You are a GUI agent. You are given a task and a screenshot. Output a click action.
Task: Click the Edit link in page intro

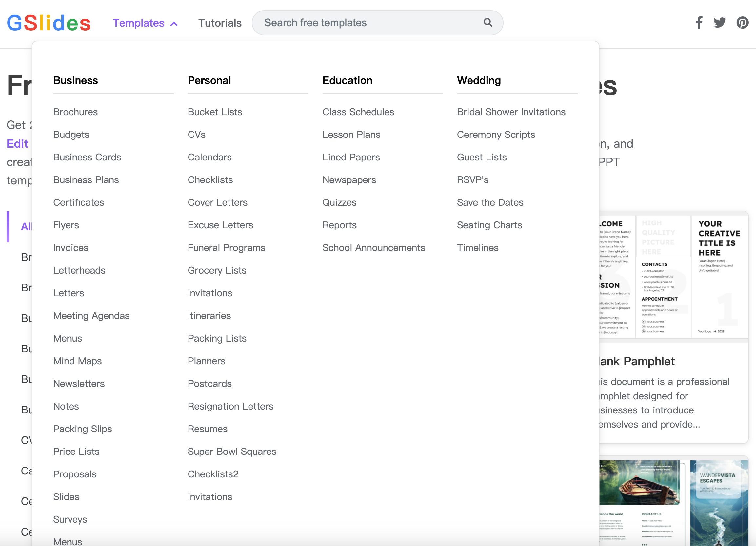(x=17, y=144)
